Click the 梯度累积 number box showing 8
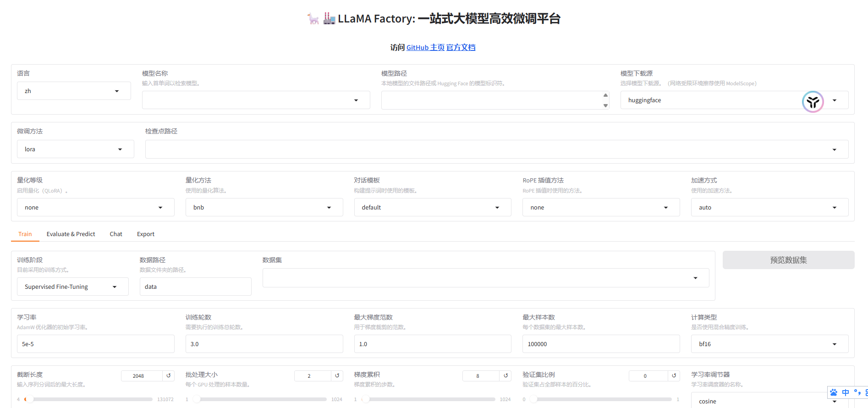Viewport: 868px width, 408px height. [481, 376]
